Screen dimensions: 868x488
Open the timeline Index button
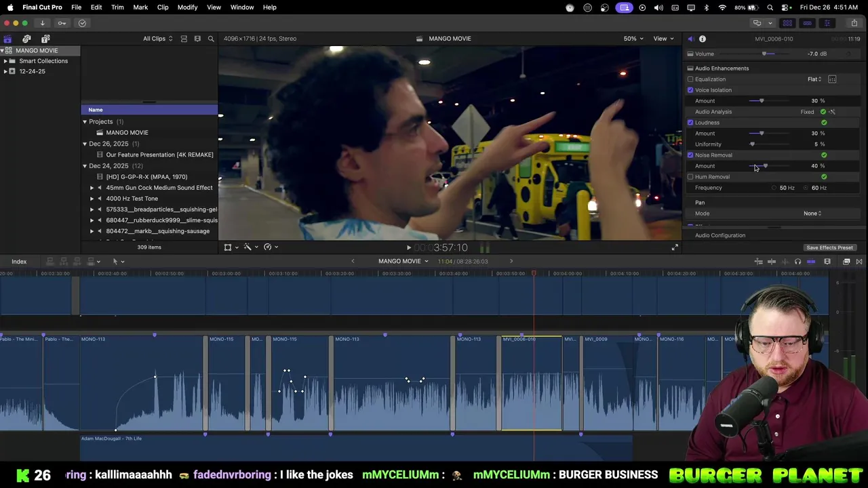(x=19, y=262)
